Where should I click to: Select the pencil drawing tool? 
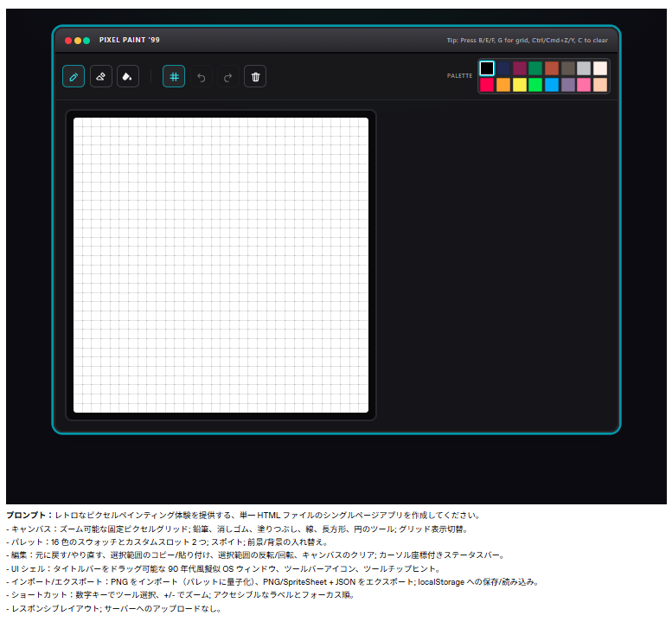point(74,76)
